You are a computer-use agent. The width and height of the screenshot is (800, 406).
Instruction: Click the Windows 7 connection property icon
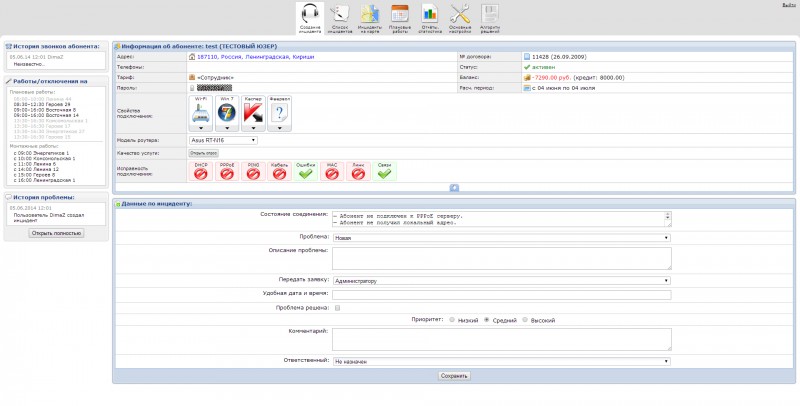pyautogui.click(x=227, y=112)
